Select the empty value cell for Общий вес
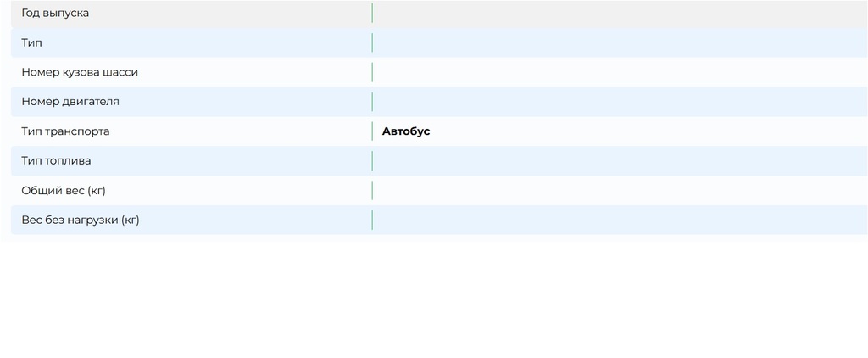 click(619, 191)
